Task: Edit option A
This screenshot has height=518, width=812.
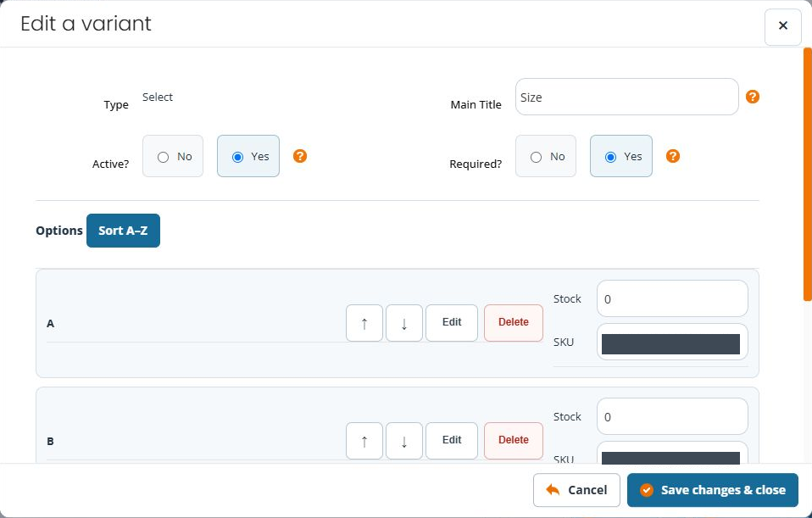Action: pos(452,323)
